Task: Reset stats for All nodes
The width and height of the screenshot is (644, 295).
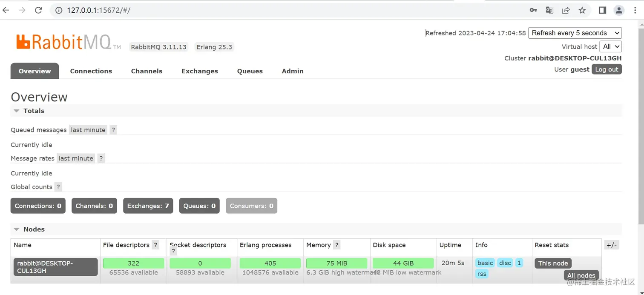Action: click(581, 275)
